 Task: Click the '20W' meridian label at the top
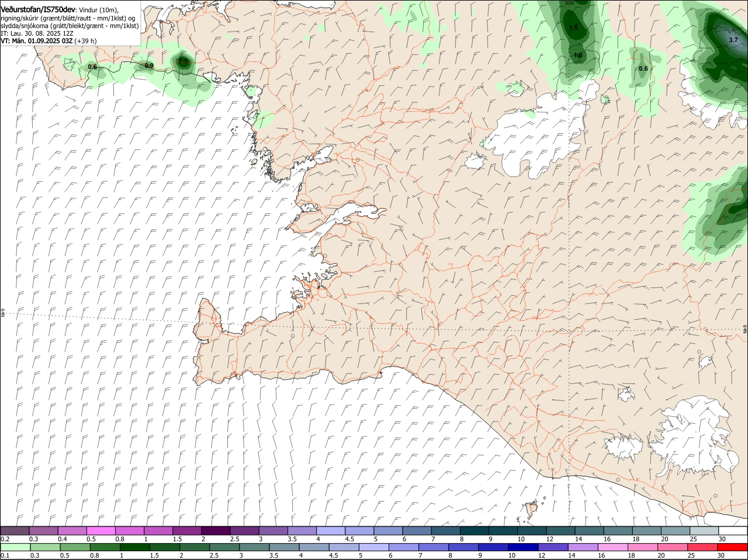point(569,3)
